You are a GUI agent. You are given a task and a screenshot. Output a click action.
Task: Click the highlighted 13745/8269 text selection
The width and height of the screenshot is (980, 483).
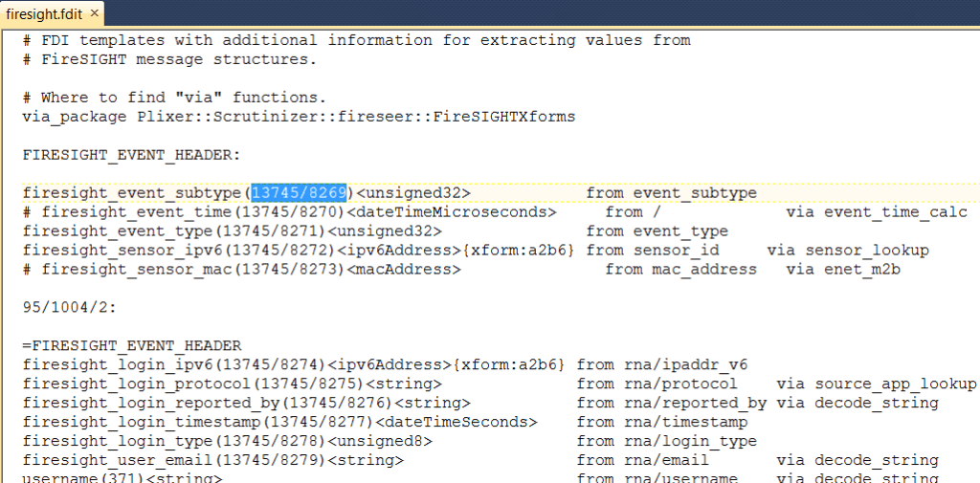click(x=301, y=193)
